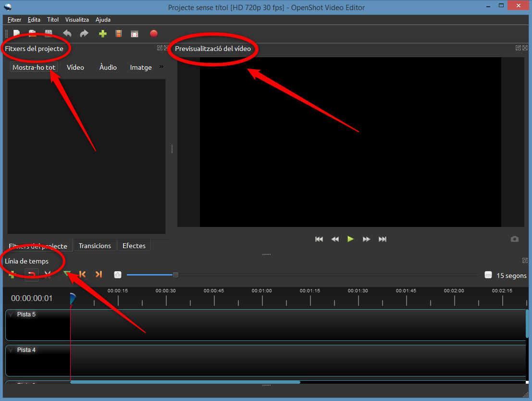Open the Visualitza menu
Image resolution: width=532 pixels, height=401 pixels.
77,20
